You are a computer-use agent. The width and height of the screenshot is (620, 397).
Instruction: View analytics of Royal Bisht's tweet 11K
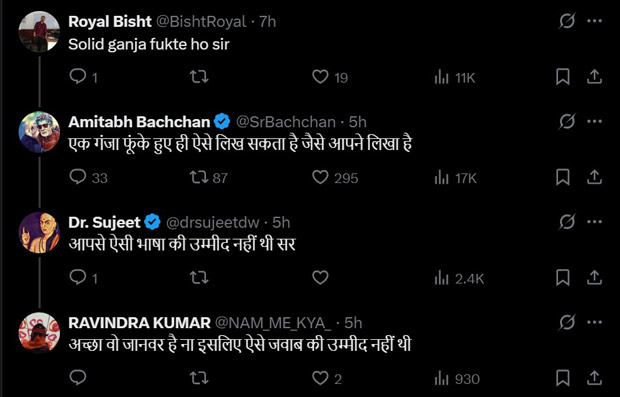pos(454,78)
